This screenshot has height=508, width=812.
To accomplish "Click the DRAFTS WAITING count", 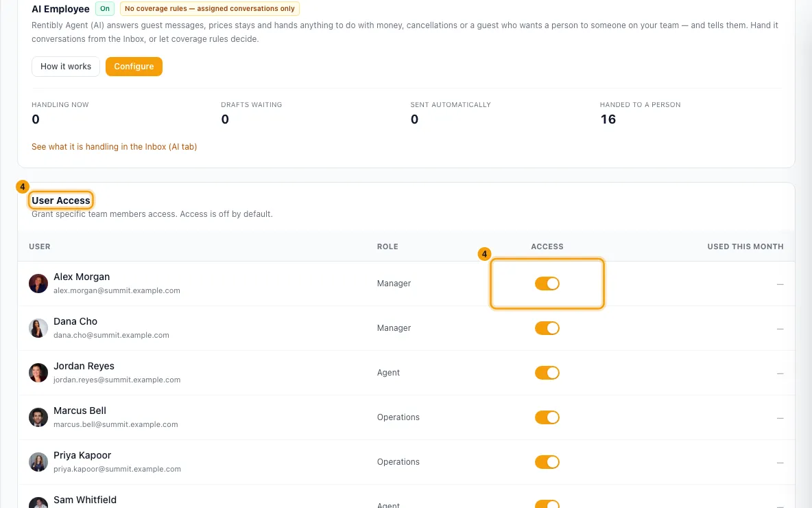I will pos(225,119).
